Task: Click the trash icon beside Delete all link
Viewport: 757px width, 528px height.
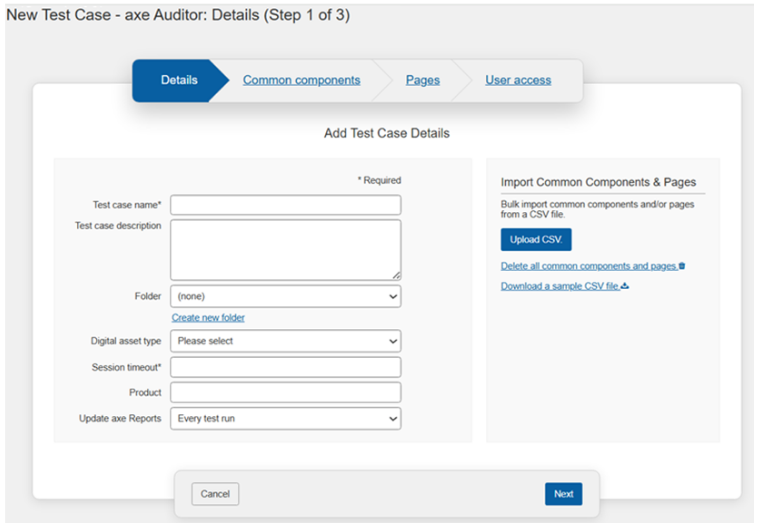Action: click(682, 266)
